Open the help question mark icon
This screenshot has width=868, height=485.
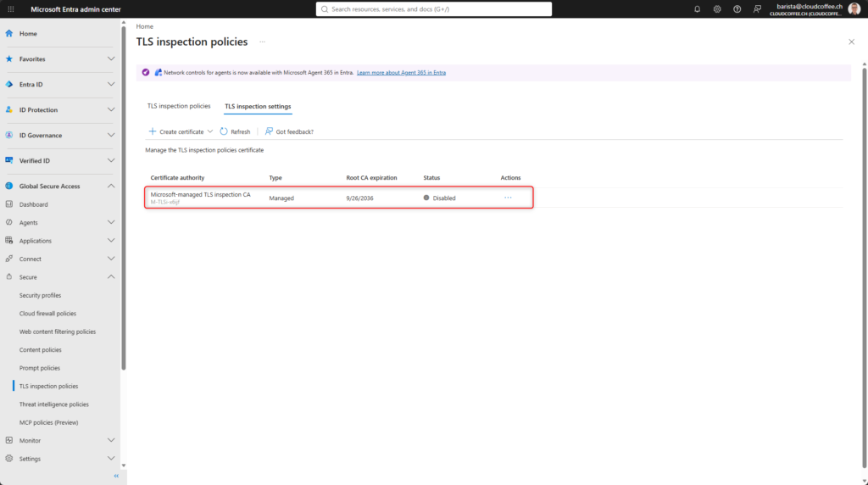point(737,8)
